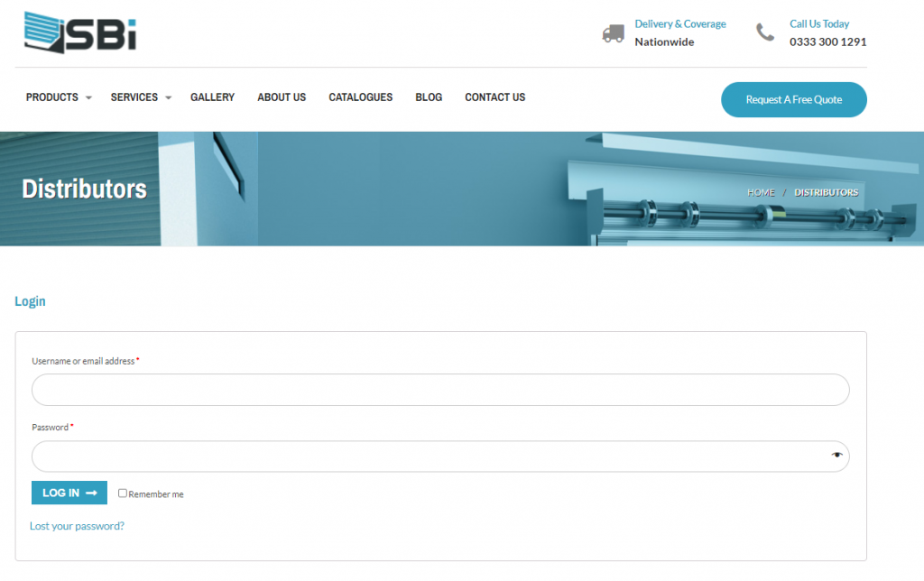Click the Login heading

[x=30, y=301]
